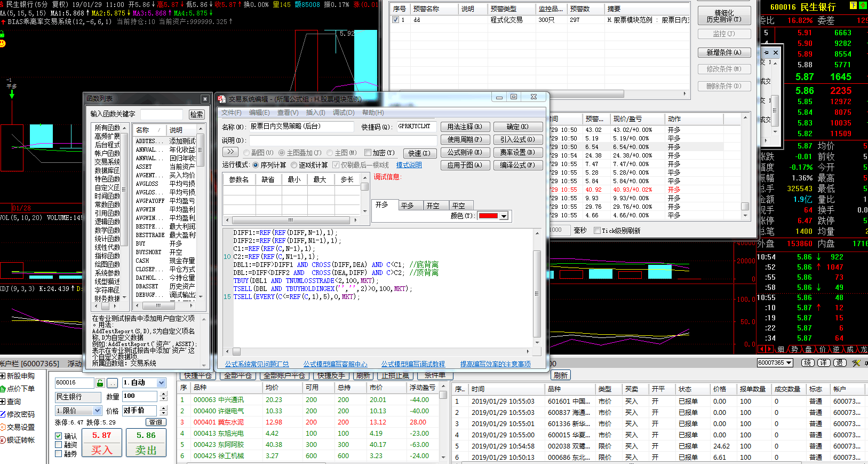Click the 盘 tab at chart bottom
The height and width of the screenshot is (464, 868).
tap(808, 349)
